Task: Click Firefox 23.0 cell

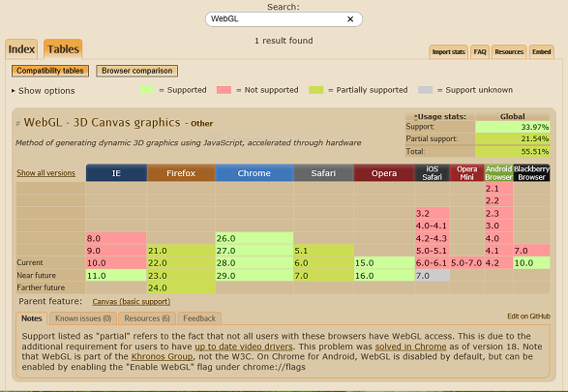Action: tap(181, 275)
